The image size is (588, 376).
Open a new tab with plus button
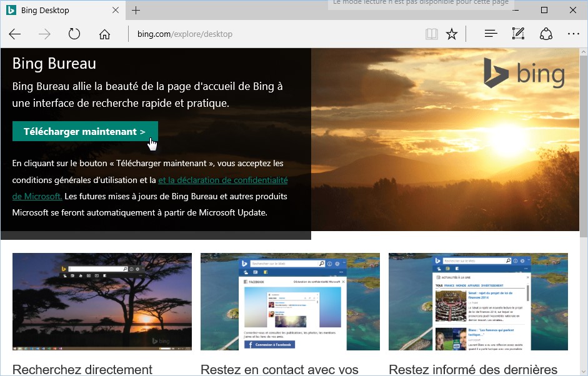click(x=136, y=11)
